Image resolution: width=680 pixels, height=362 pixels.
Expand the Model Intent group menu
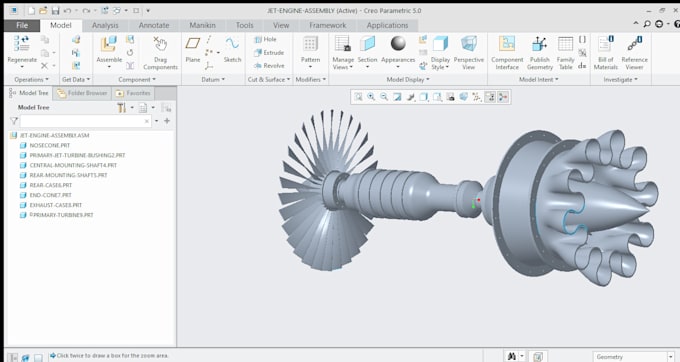coord(539,80)
